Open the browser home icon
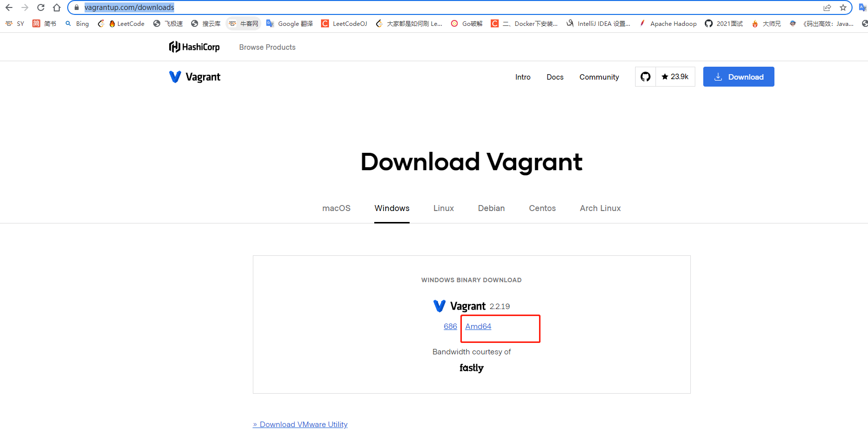Viewport: 868px width, 436px height. (x=57, y=7)
